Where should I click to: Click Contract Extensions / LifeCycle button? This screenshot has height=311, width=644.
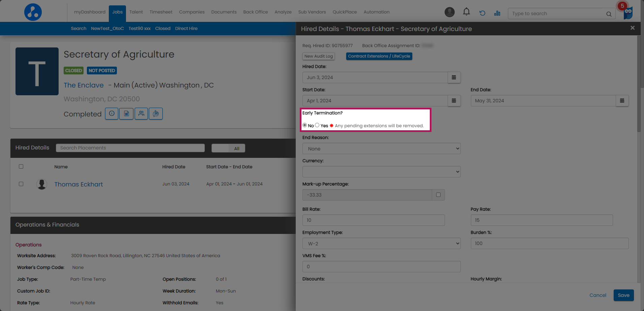click(379, 56)
